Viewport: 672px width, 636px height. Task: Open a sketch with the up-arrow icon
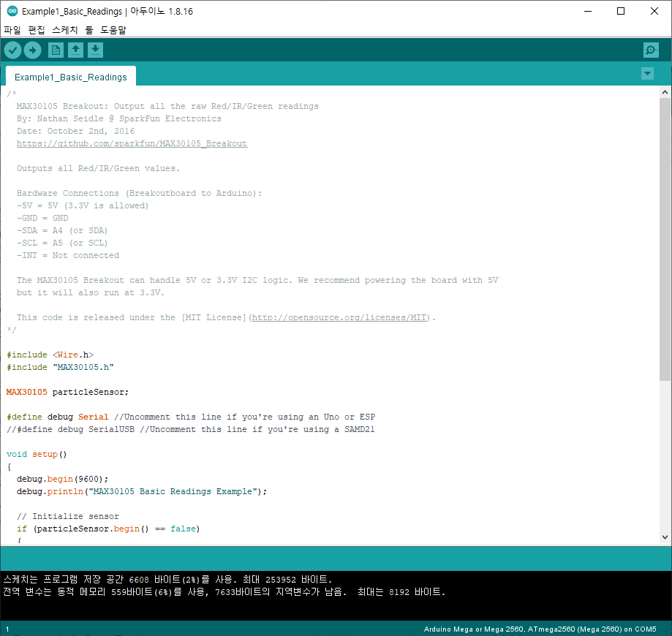(75, 50)
